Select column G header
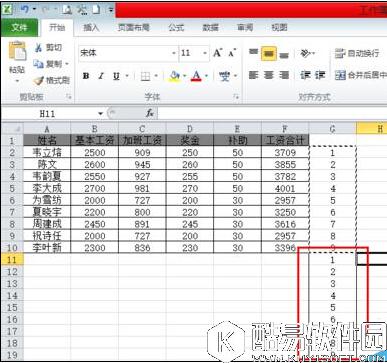387x363 pixels. pyautogui.click(x=332, y=129)
